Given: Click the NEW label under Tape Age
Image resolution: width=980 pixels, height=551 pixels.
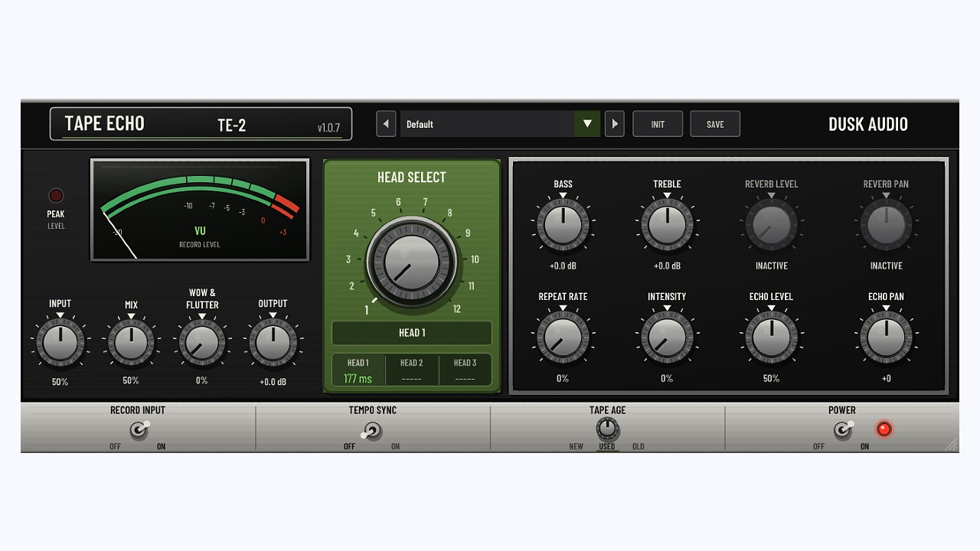Looking at the screenshot, I should [x=576, y=447].
